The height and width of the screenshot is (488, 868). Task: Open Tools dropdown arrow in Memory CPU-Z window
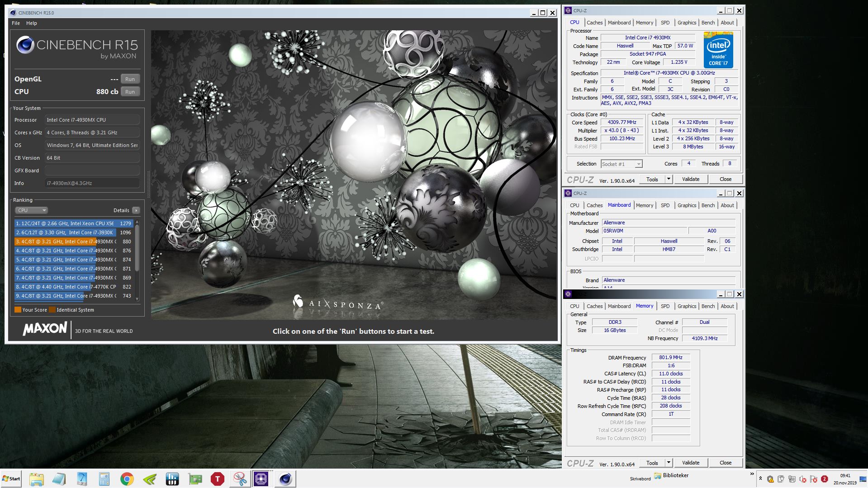click(669, 463)
